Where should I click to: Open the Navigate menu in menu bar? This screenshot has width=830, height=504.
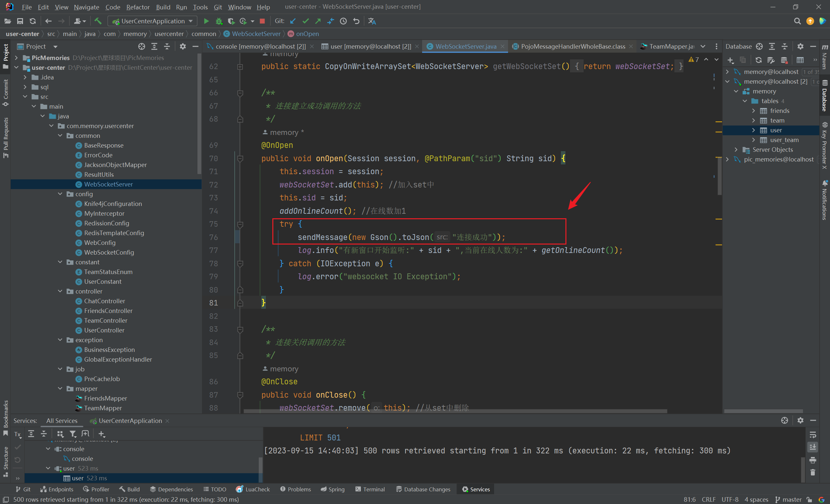click(x=86, y=7)
